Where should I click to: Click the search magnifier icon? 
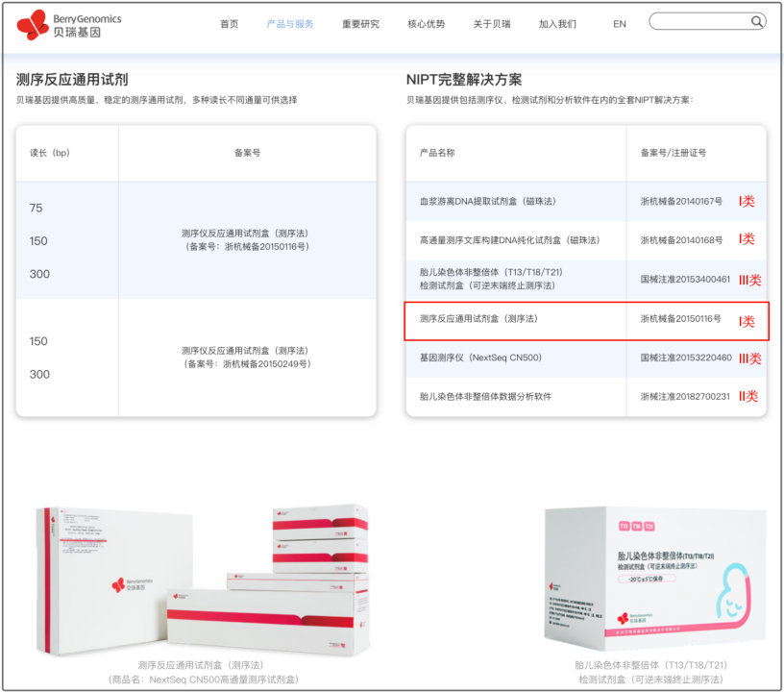(756, 21)
